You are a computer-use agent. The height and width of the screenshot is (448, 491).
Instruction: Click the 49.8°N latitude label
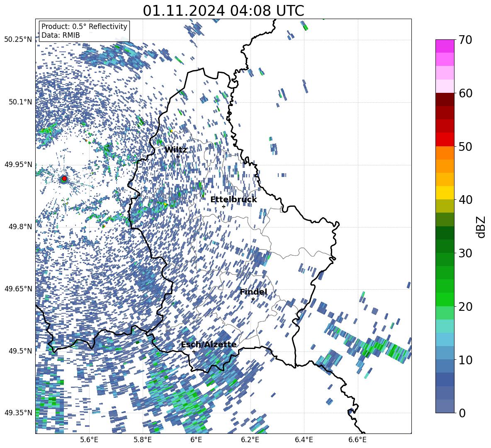click(x=20, y=227)
